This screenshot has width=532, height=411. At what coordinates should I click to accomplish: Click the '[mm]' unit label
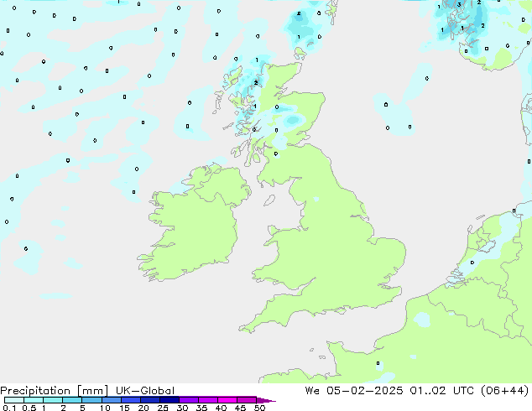click(92, 391)
